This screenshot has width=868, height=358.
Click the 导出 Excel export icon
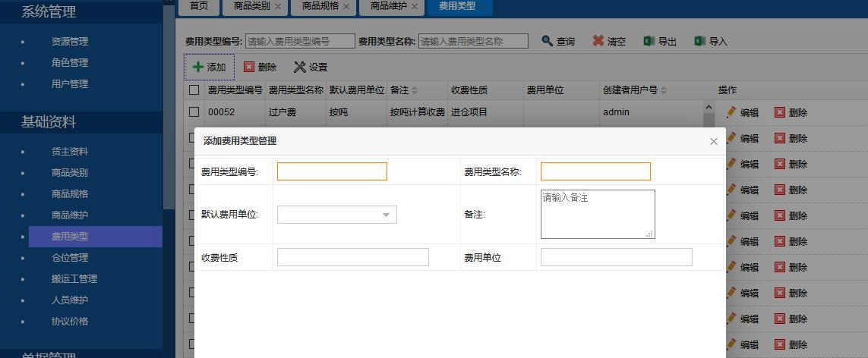point(649,41)
